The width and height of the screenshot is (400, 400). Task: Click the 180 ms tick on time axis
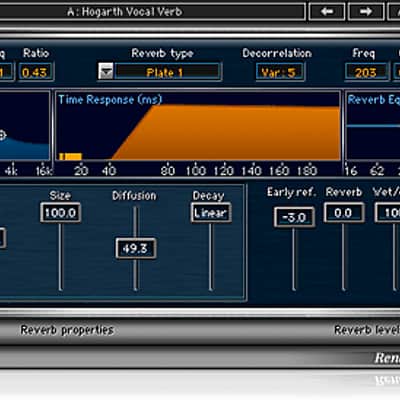(307, 171)
